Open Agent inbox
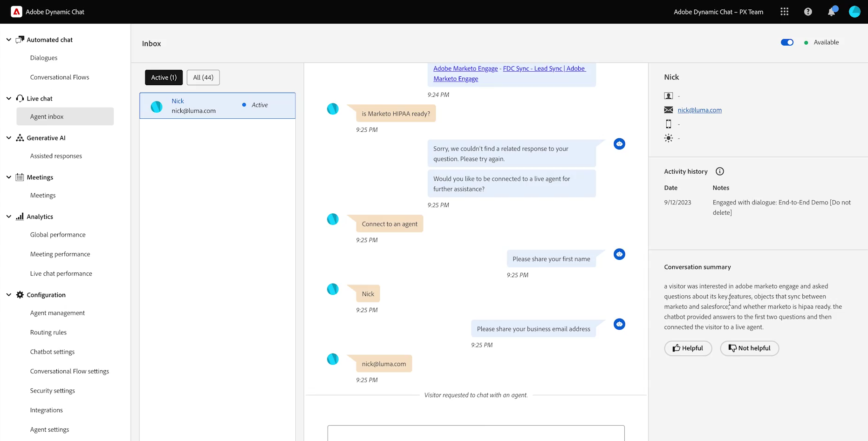The height and width of the screenshot is (441, 868). point(65,116)
